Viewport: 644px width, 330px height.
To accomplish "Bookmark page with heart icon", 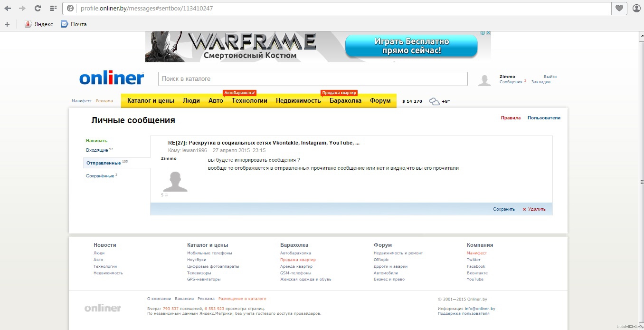I will click(x=619, y=8).
